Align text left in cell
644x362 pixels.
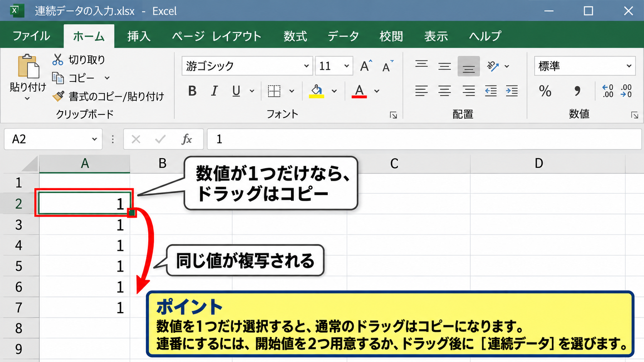(x=421, y=91)
